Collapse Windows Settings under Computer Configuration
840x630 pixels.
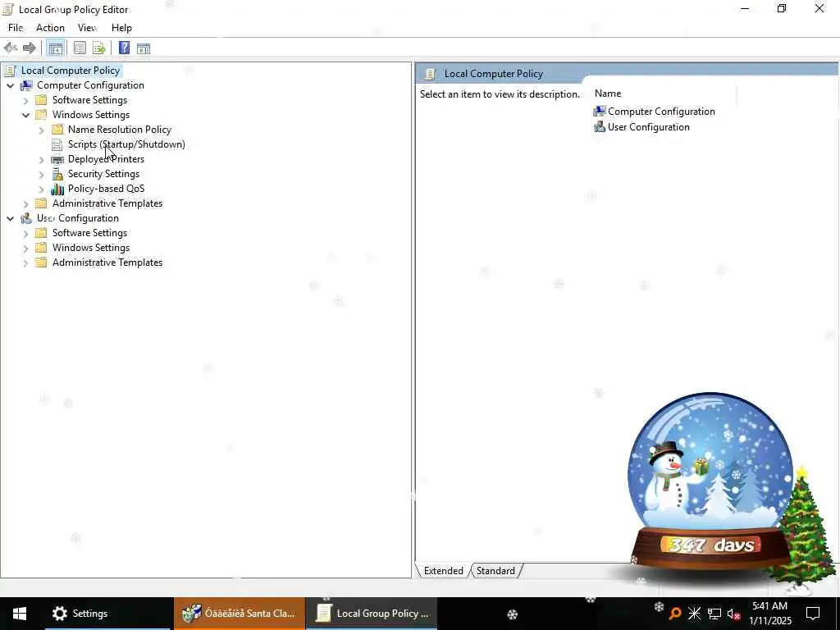(25, 115)
